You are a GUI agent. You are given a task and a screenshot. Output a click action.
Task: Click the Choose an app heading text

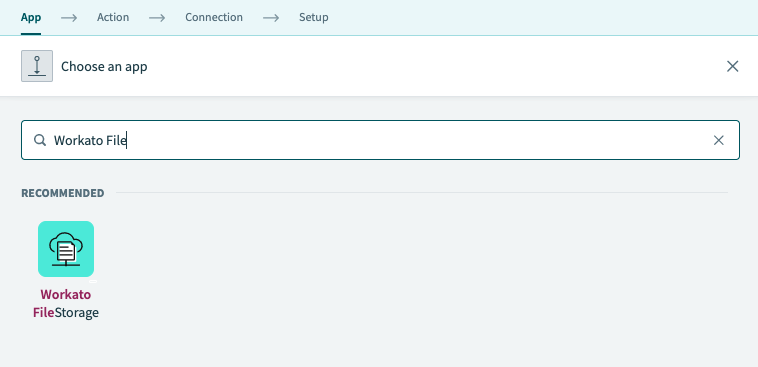(104, 66)
